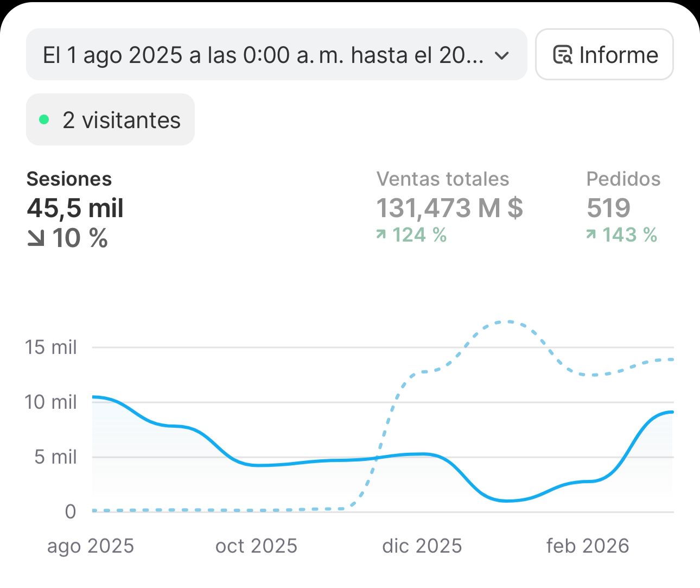The width and height of the screenshot is (700, 588).
Task: Click the green upward arrow beside 124 %
Action: click(x=380, y=234)
